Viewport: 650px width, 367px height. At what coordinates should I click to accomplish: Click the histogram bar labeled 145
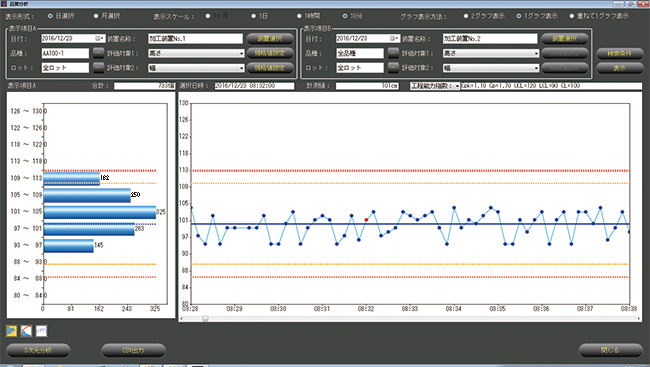(68, 245)
